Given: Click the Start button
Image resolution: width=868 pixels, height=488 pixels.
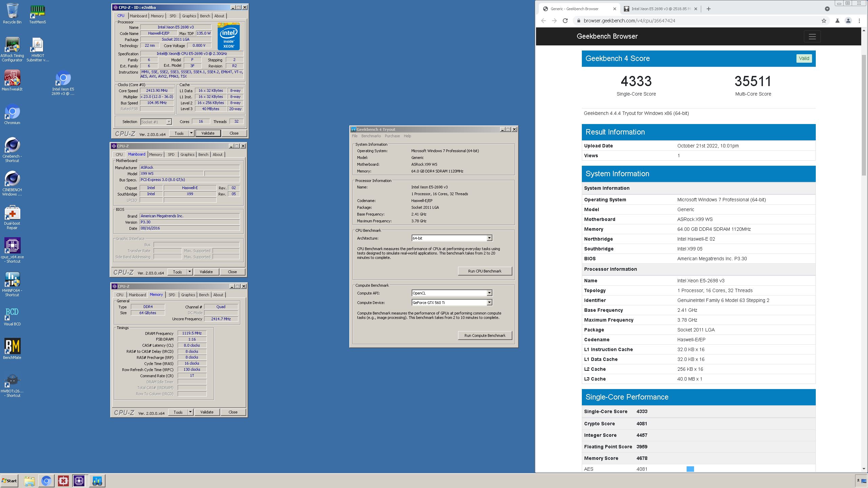Looking at the screenshot, I should tap(9, 481).
